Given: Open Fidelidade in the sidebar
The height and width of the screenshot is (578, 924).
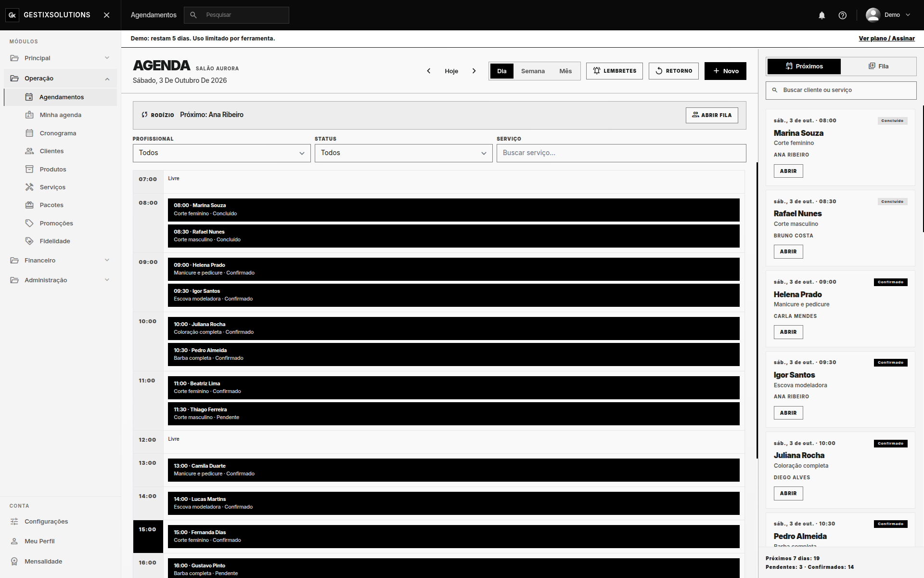Looking at the screenshot, I should click(x=60, y=241).
